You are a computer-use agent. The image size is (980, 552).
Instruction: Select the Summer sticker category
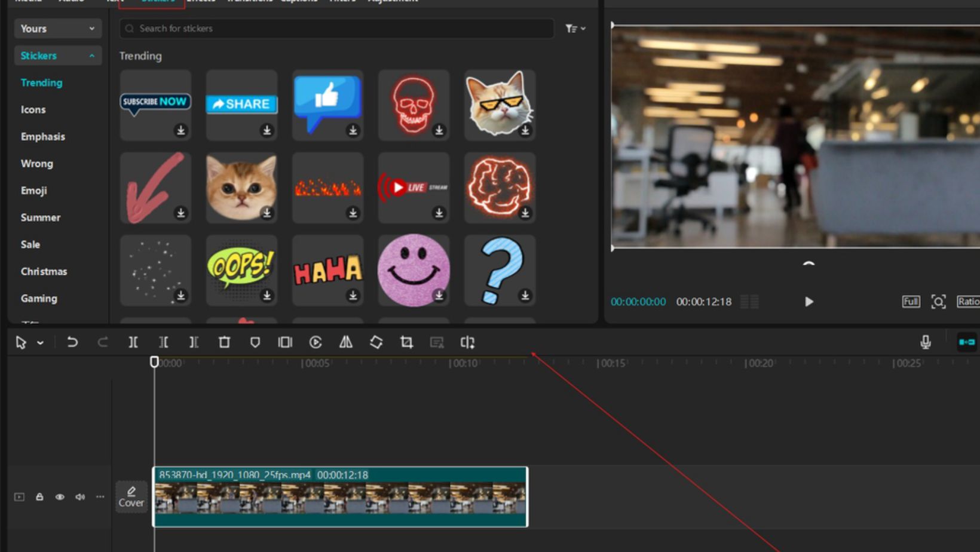(x=41, y=217)
